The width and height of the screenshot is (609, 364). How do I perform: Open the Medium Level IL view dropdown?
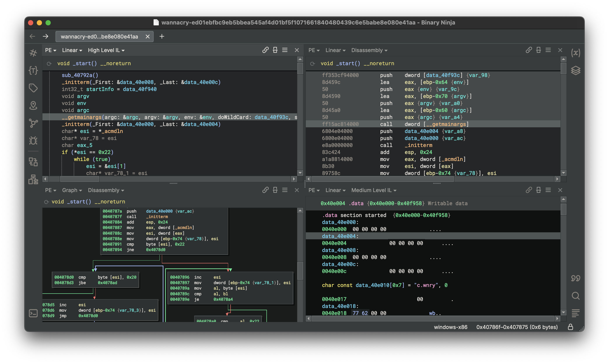click(374, 190)
